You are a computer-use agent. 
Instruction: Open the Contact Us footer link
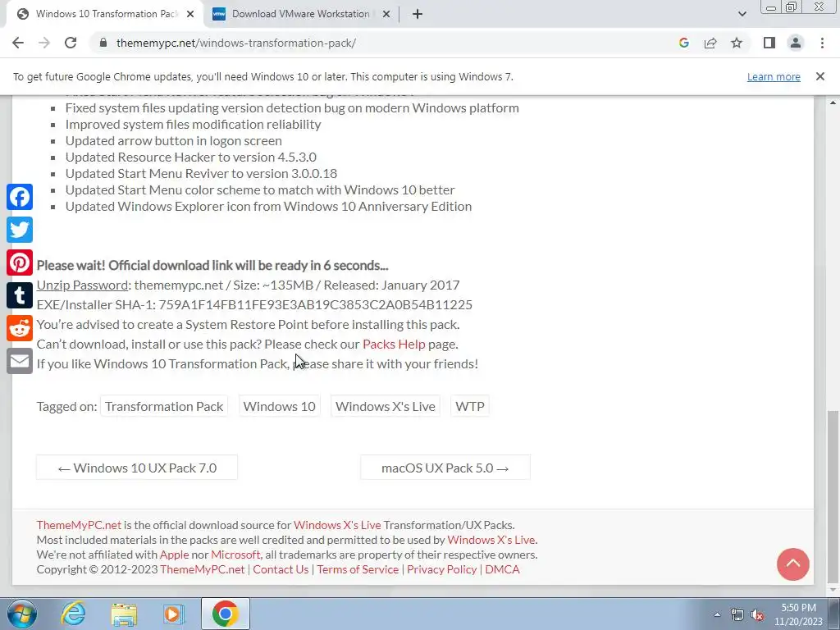click(281, 569)
